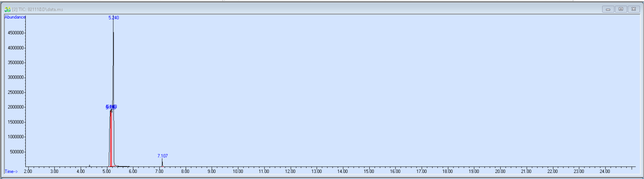Click the 16.00 time axis tick label
The height and width of the screenshot is (179, 644).
click(395, 171)
